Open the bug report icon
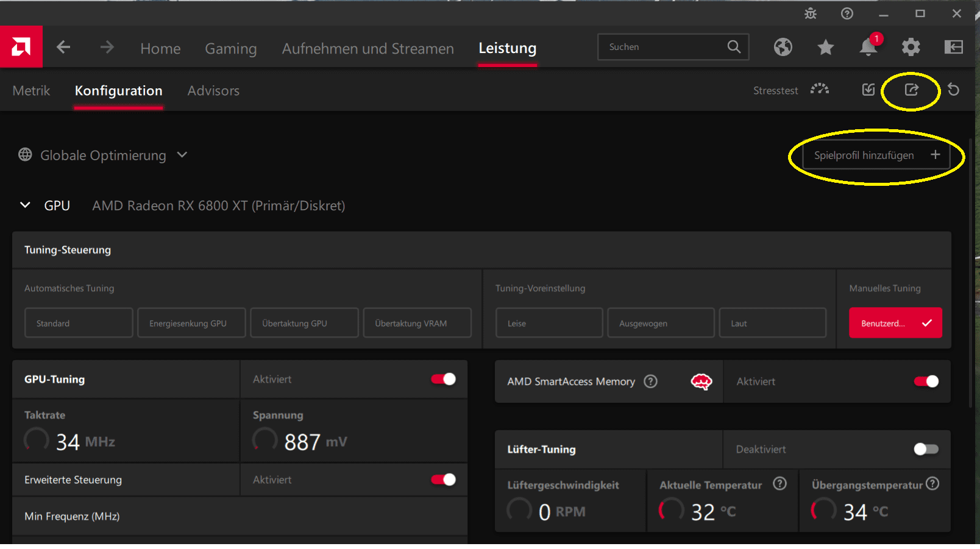 point(811,13)
